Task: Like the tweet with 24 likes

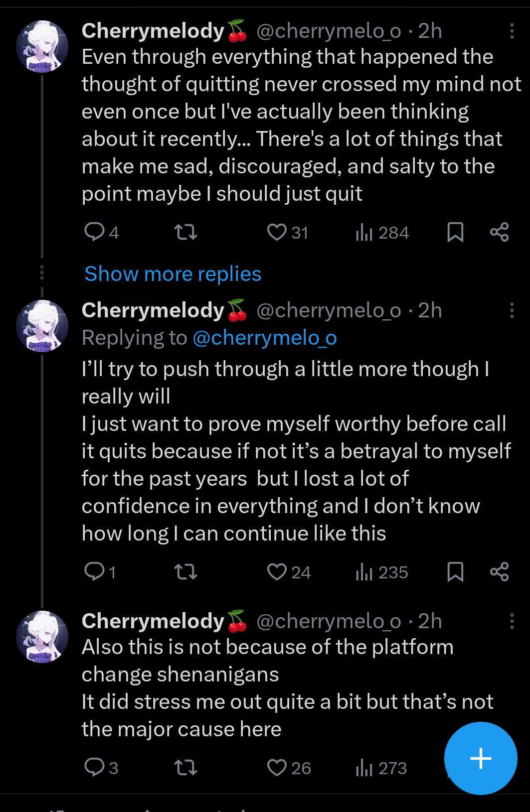Action: (x=277, y=572)
